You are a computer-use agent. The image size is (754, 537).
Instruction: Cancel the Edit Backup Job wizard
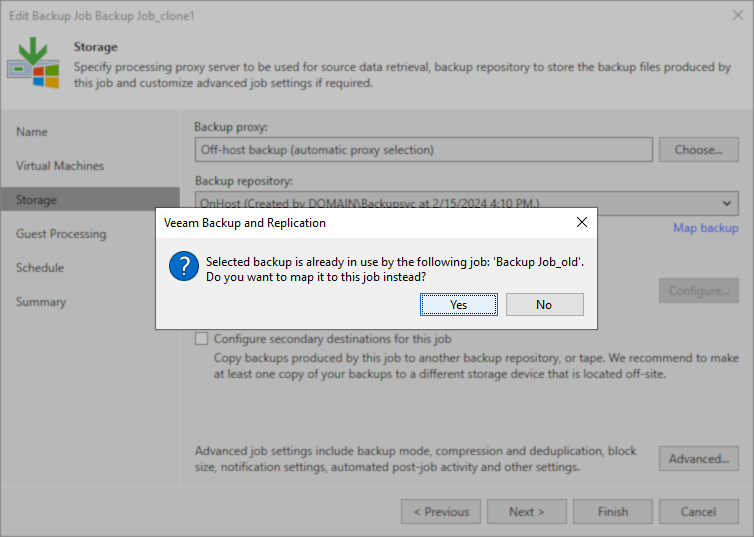699,512
